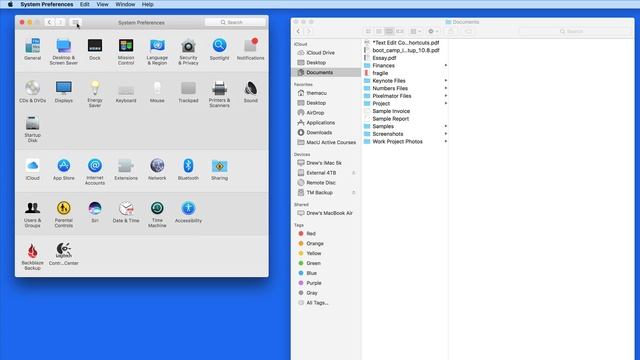Open Parental Controls pane
640x360 pixels.
tap(64, 214)
